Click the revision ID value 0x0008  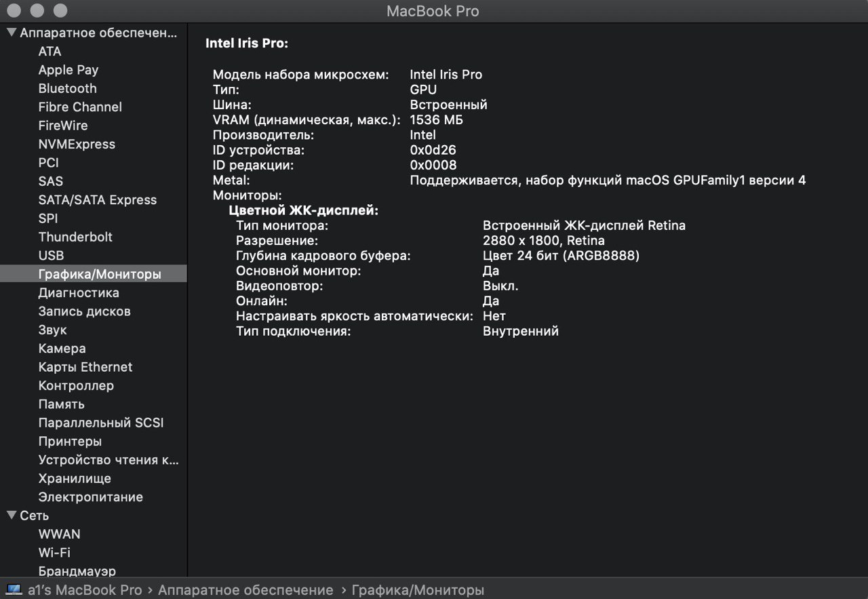pyautogui.click(x=433, y=165)
